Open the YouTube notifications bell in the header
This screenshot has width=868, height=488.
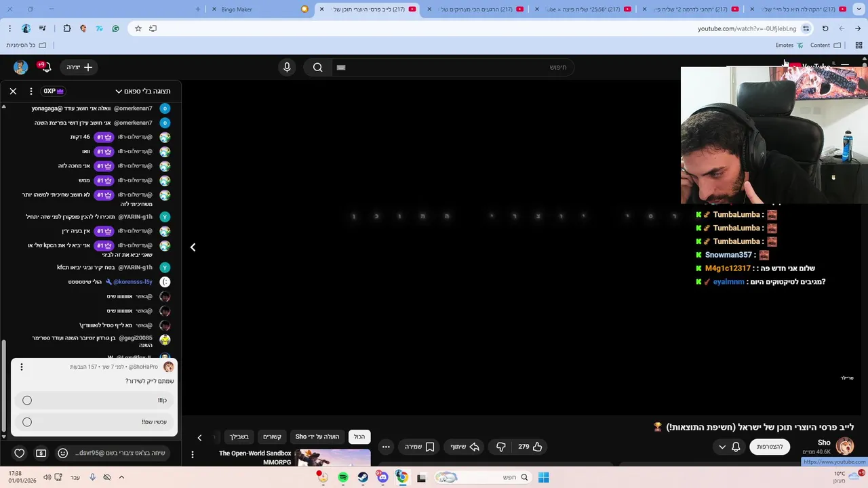tap(45, 67)
